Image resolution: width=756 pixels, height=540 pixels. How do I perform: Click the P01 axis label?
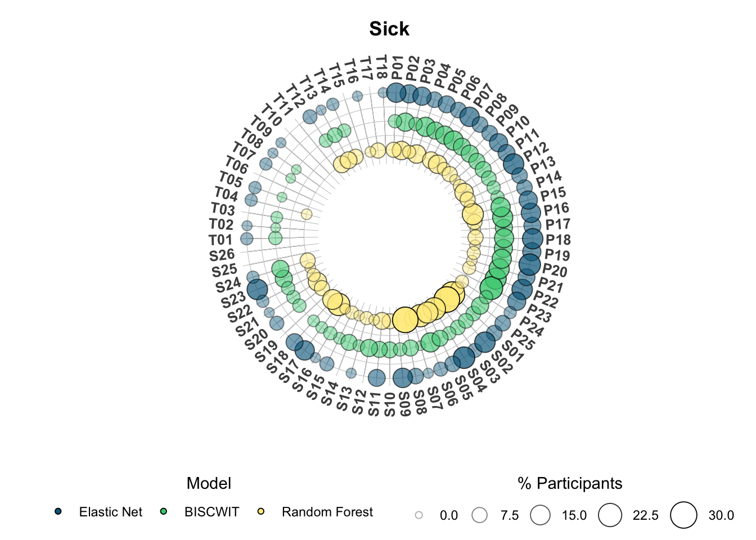(x=397, y=67)
